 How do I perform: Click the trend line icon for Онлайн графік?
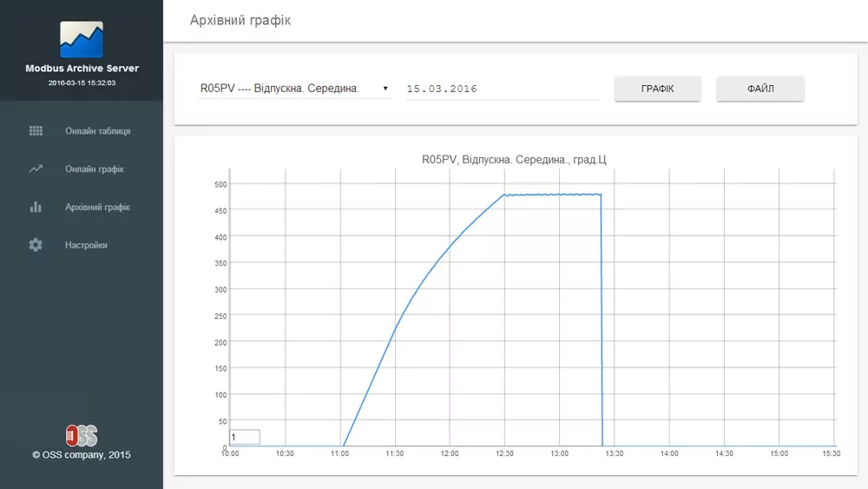point(36,169)
